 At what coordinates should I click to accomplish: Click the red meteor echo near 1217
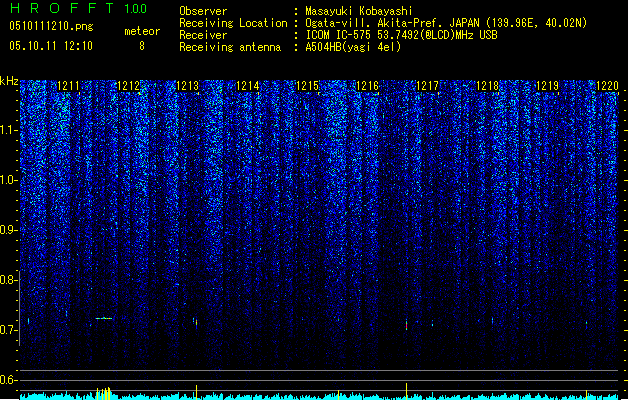click(x=406, y=325)
